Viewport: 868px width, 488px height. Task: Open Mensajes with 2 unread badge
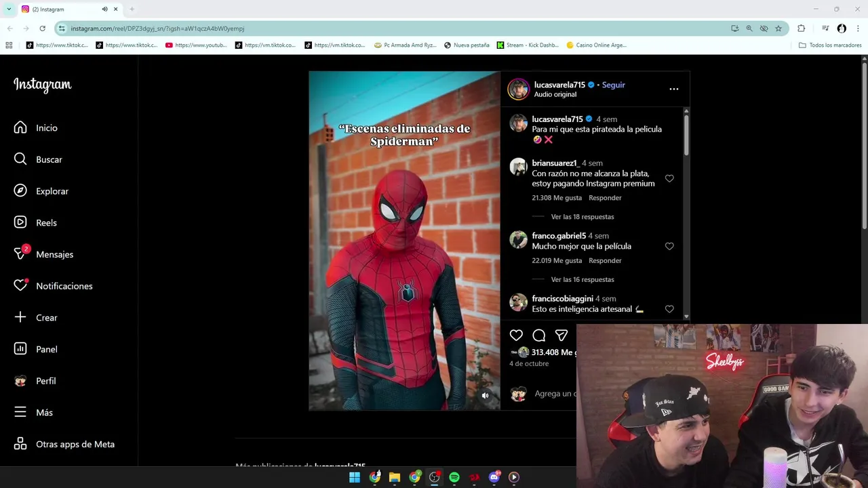coord(43,254)
